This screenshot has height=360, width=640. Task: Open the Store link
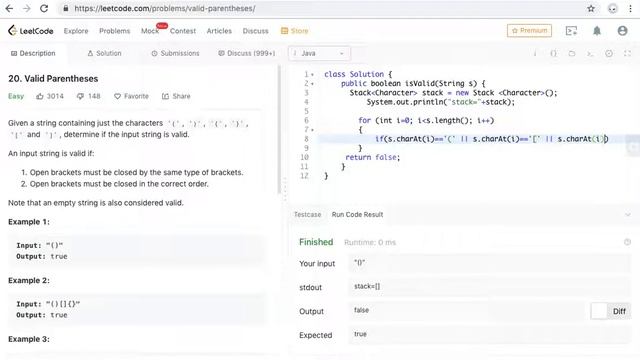pos(294,31)
